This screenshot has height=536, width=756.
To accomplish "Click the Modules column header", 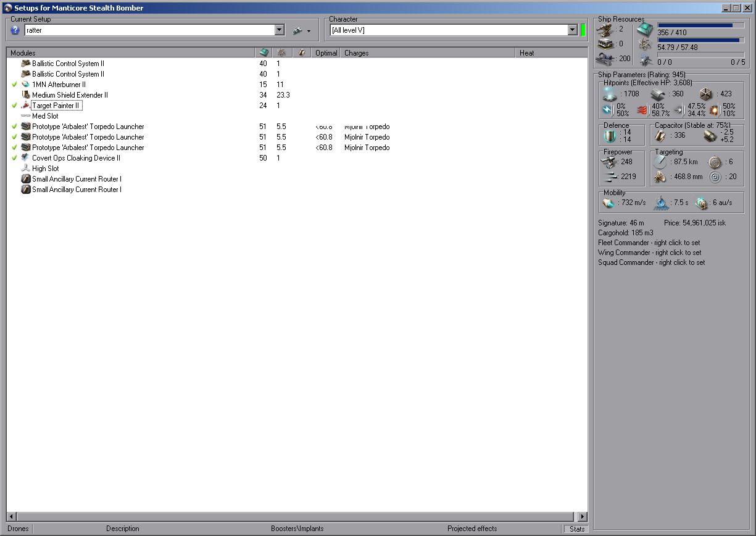I will pyautogui.click(x=130, y=53).
